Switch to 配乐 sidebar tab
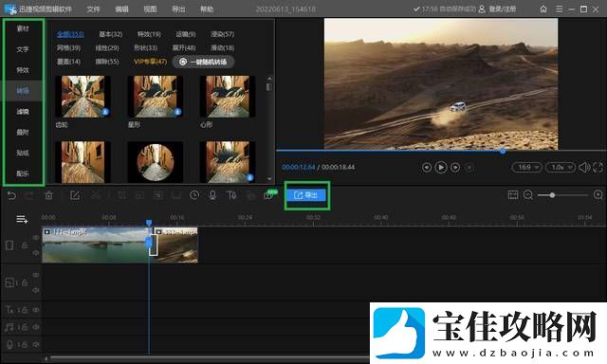The height and width of the screenshot is (364, 607). (x=23, y=173)
